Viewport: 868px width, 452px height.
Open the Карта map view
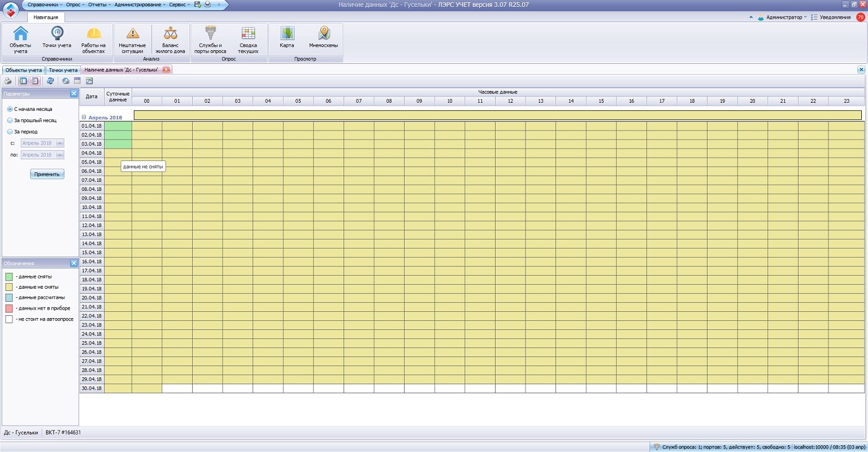[x=287, y=38]
